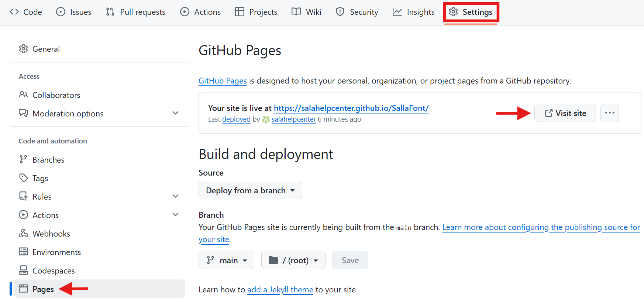644x302 pixels.
Task: Click the Security shield icon
Action: (340, 12)
